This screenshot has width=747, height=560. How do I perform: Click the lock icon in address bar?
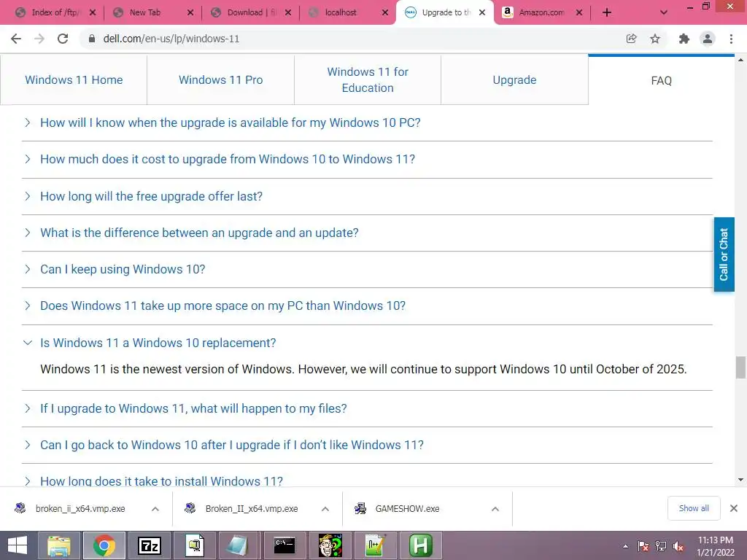click(91, 39)
